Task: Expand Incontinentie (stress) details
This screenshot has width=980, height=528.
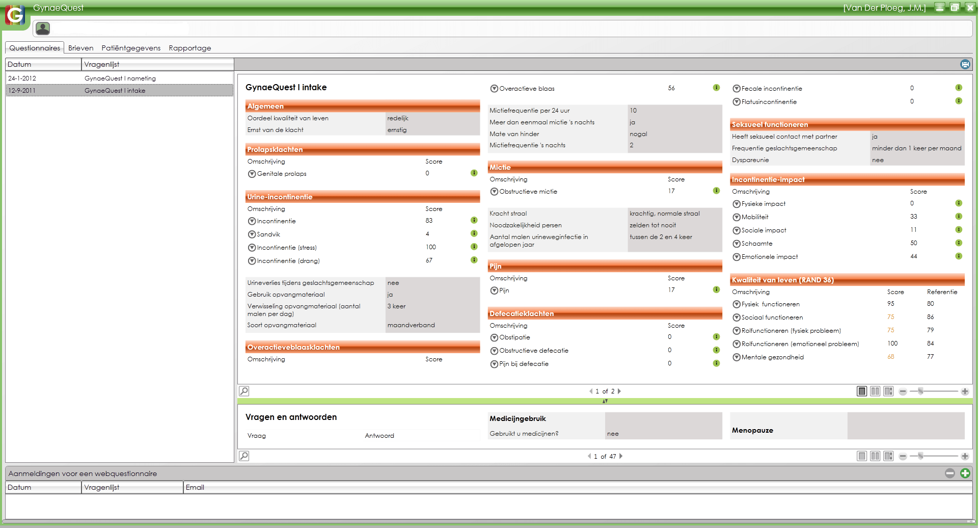Action: (x=252, y=248)
